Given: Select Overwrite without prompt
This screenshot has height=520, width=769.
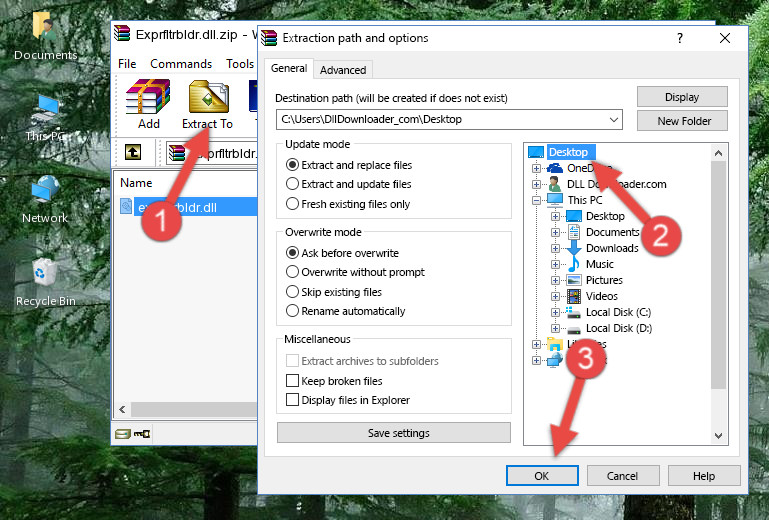Looking at the screenshot, I should pyautogui.click(x=292, y=272).
